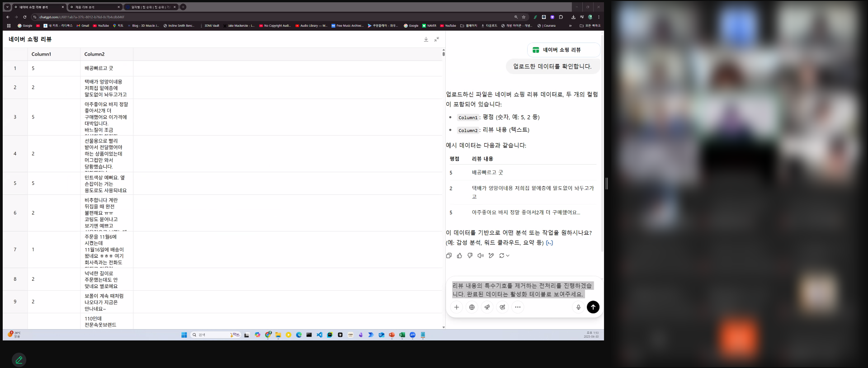
Task: Activate deep research telescope tool
Action: point(487,307)
